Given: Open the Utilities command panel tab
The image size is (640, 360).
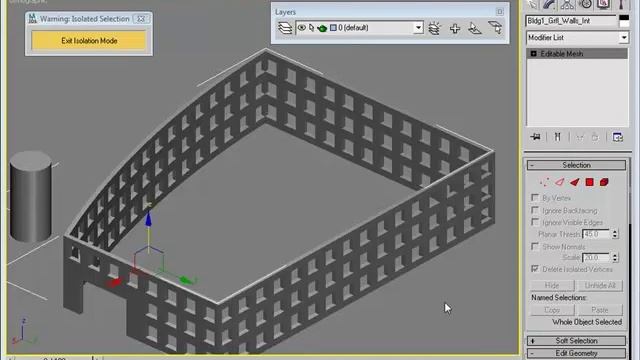Looking at the screenshot, I should (x=622, y=4).
